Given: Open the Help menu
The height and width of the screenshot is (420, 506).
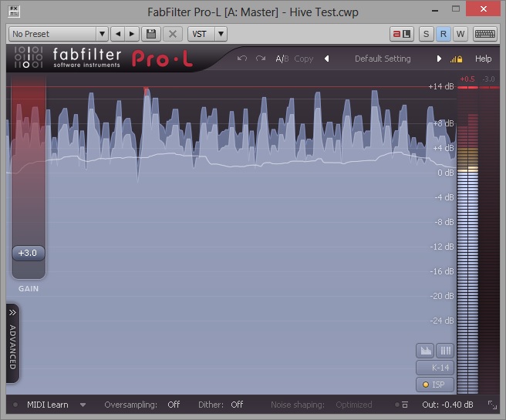Looking at the screenshot, I should click(x=483, y=59).
